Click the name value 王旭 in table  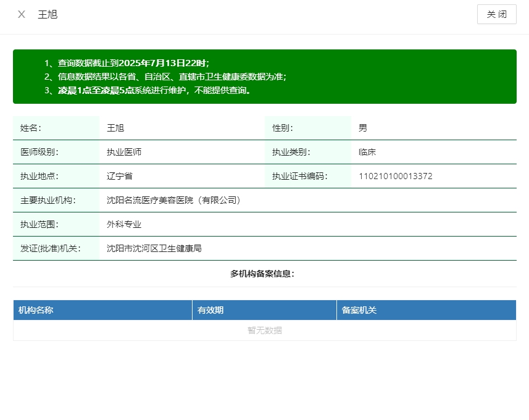[x=115, y=128]
